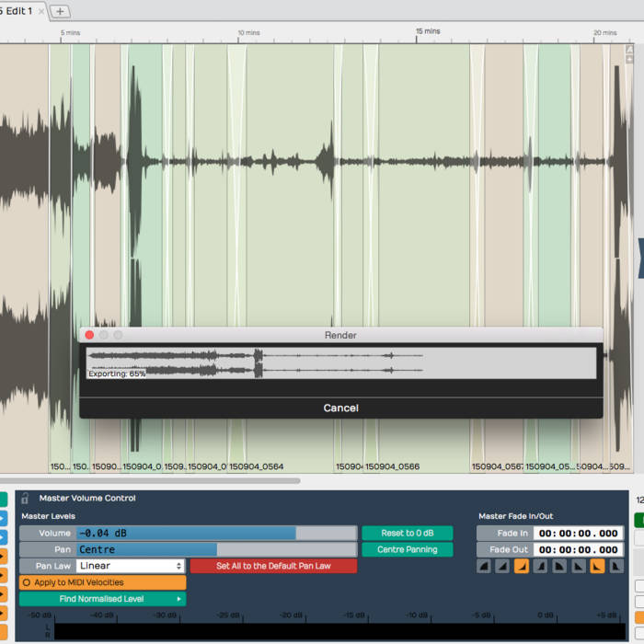Click the Volume slider showing -0.04 dB
Image resolution: width=644 pixels, height=644 pixels.
pos(215,533)
